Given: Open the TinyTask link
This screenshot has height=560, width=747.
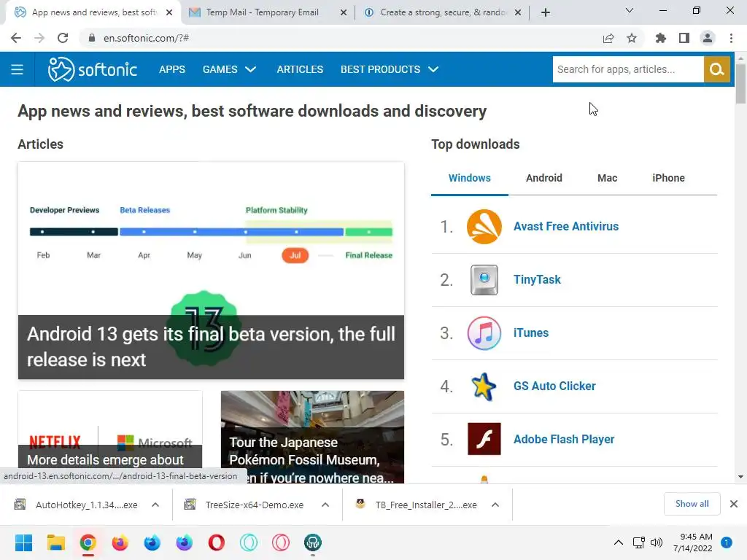Looking at the screenshot, I should click(x=537, y=280).
